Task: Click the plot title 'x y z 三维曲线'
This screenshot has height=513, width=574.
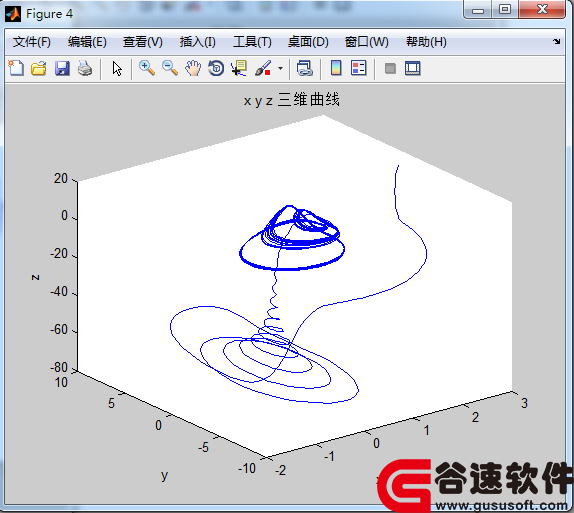Action: click(291, 100)
